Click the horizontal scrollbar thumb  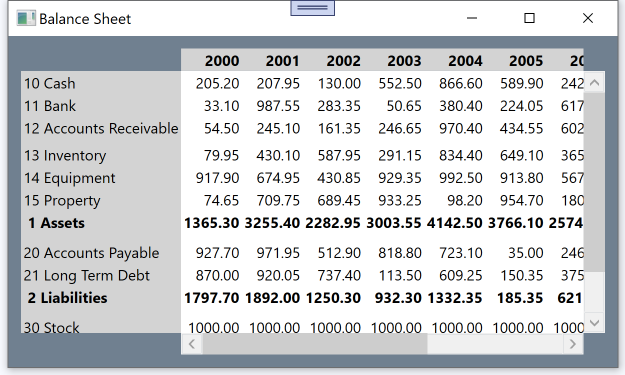pyautogui.click(x=315, y=344)
